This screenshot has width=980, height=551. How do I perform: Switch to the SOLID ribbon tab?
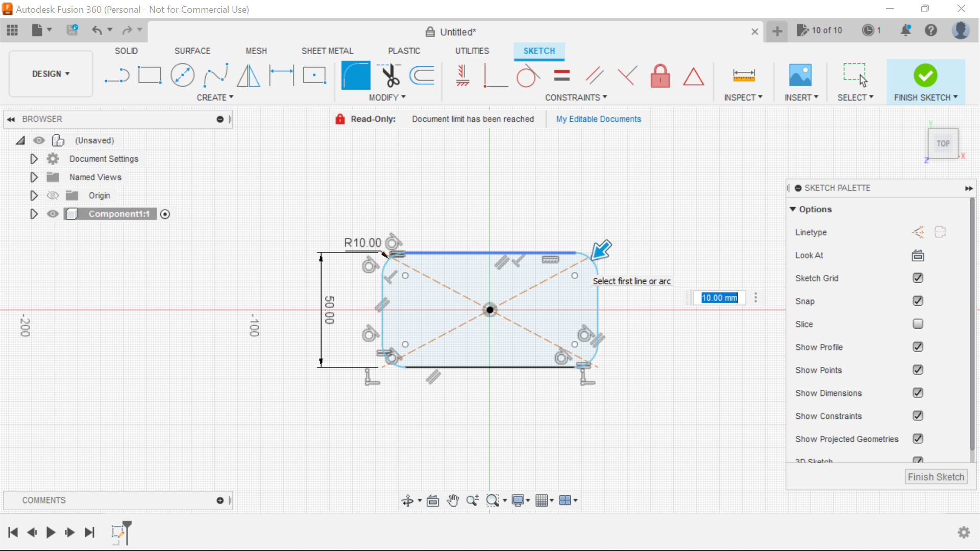(x=127, y=51)
